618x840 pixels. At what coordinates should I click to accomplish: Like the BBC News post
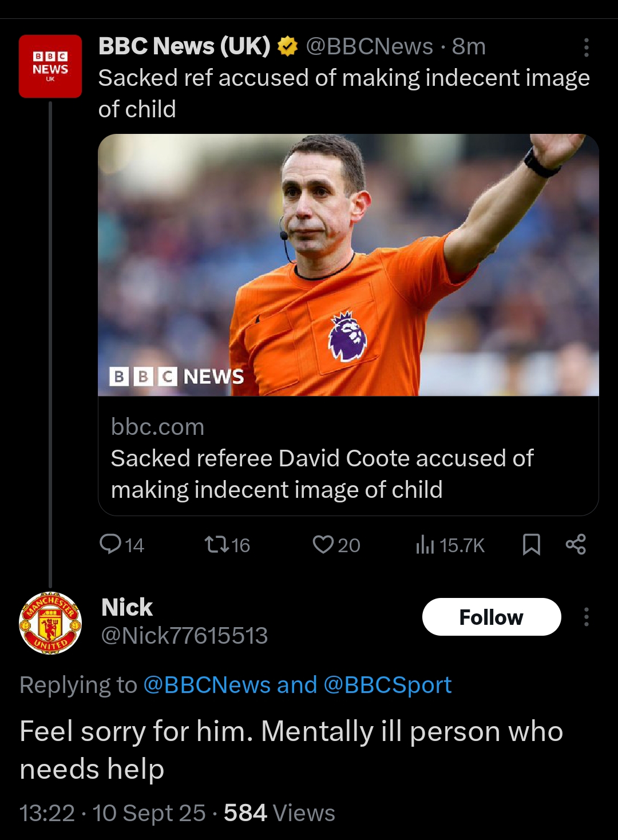coord(323,544)
